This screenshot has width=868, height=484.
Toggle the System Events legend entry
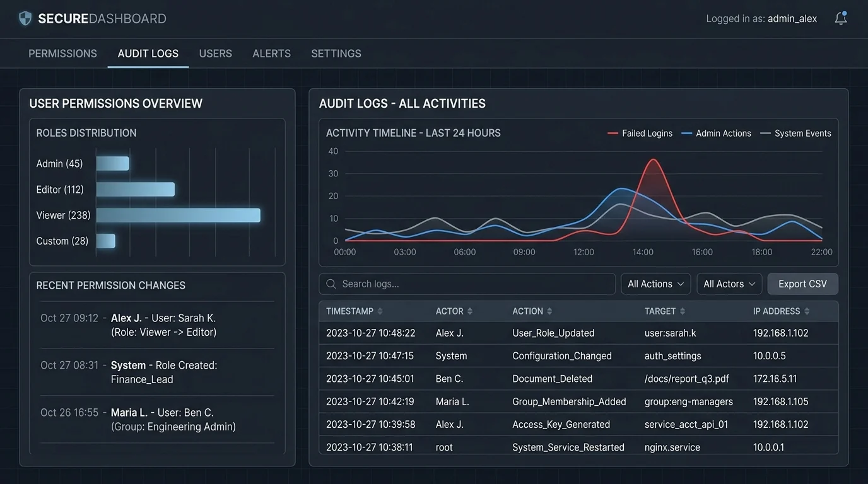(795, 134)
